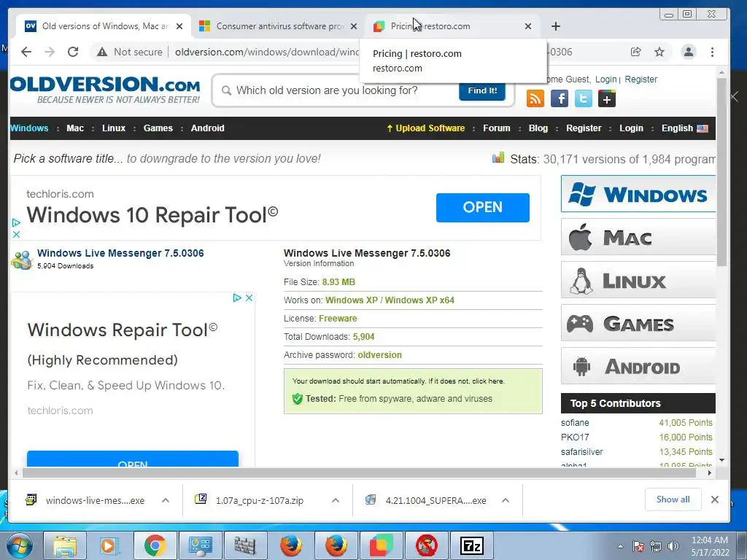747x560 pixels.
Task: Show hidden tray icons arrow
Action: (620, 546)
